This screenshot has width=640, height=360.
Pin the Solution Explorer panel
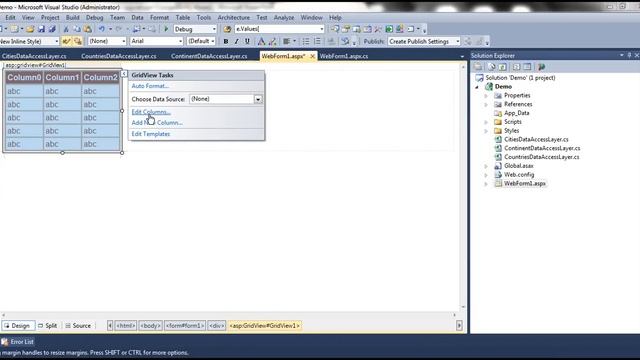(x=629, y=55)
